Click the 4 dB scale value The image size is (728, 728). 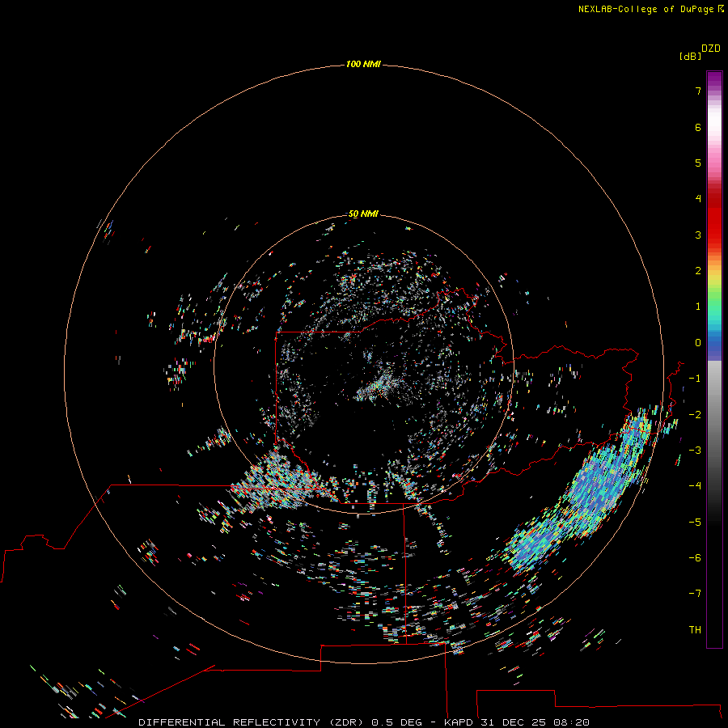(698, 199)
